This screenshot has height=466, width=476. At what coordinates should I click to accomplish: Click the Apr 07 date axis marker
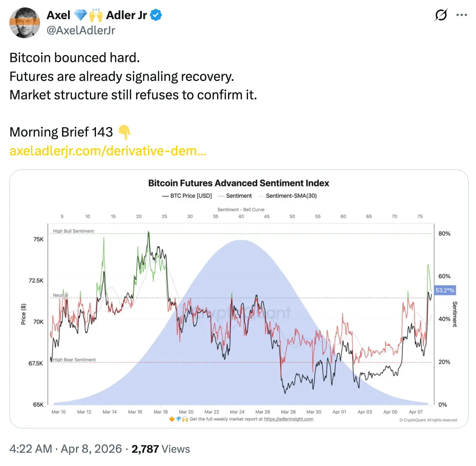[x=416, y=412]
